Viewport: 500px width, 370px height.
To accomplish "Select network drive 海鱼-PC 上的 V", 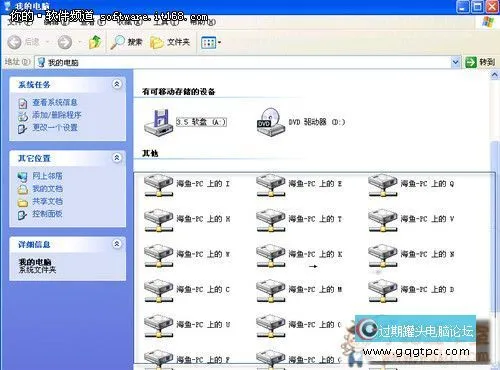I will click(411, 220).
